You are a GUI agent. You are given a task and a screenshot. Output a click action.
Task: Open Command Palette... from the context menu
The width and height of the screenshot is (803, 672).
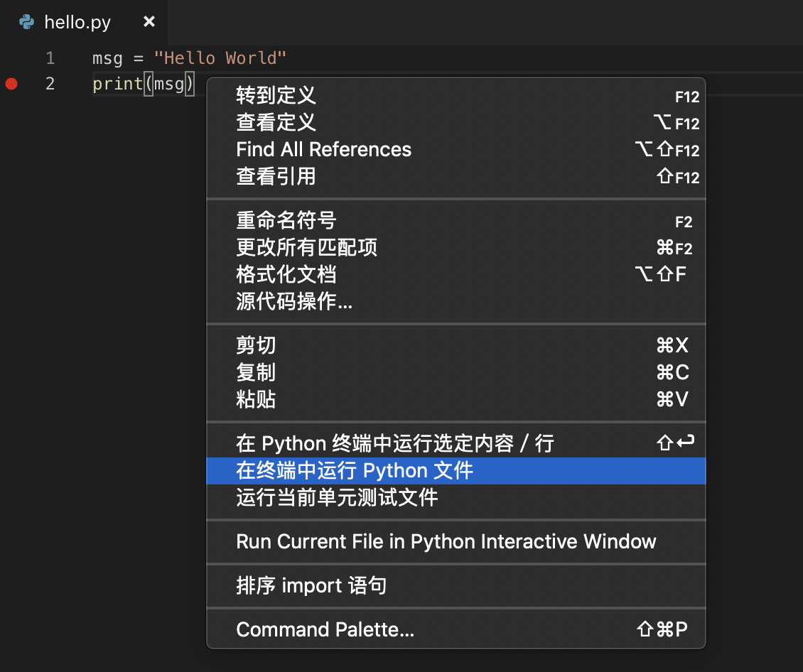[x=456, y=629]
